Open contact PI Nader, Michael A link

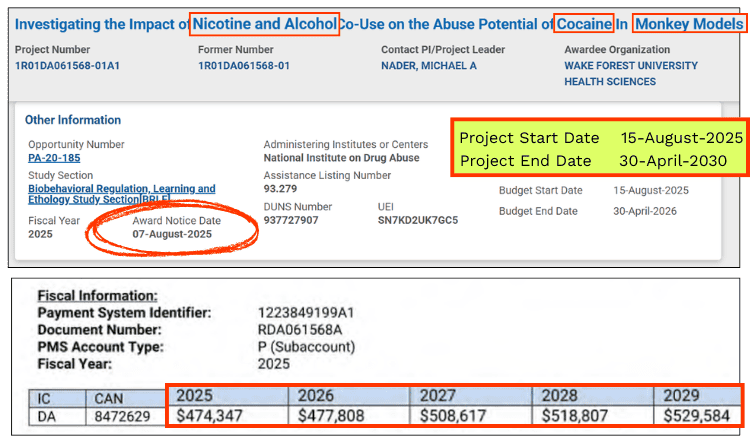(x=430, y=66)
